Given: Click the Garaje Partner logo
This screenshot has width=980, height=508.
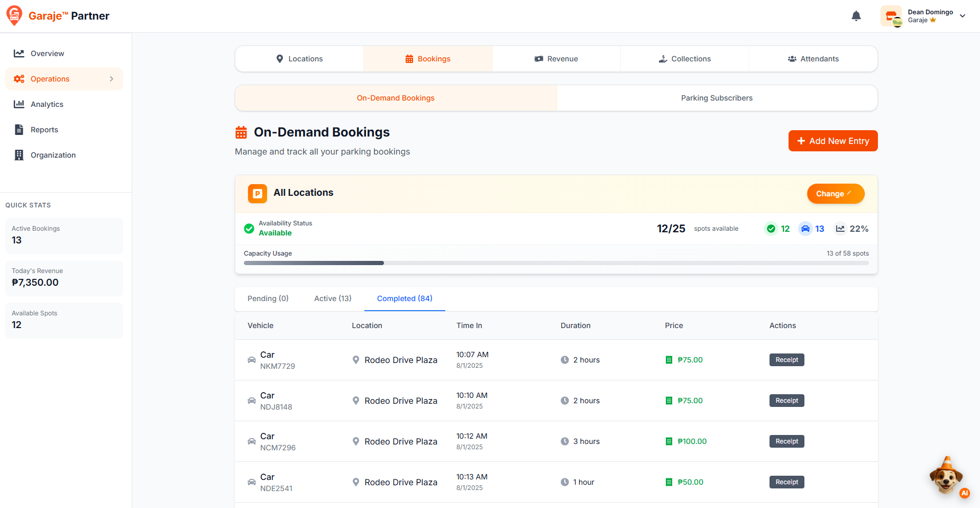Looking at the screenshot, I should (x=58, y=16).
